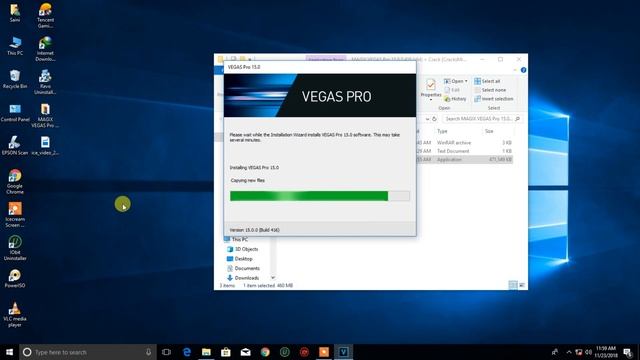Refresh the Explorer folder view
This screenshot has width=640, height=360.
(x=434, y=119)
